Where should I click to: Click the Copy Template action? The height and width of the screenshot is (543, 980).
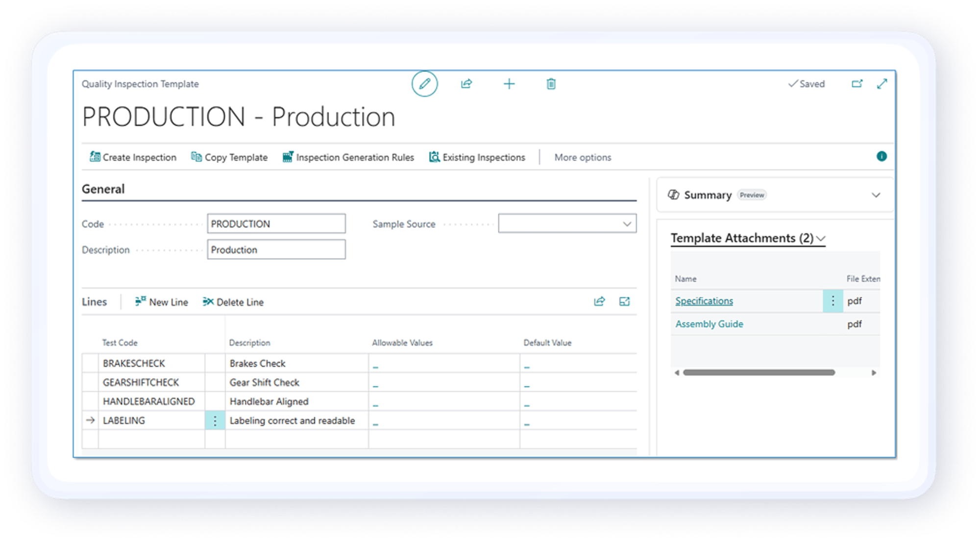click(229, 157)
